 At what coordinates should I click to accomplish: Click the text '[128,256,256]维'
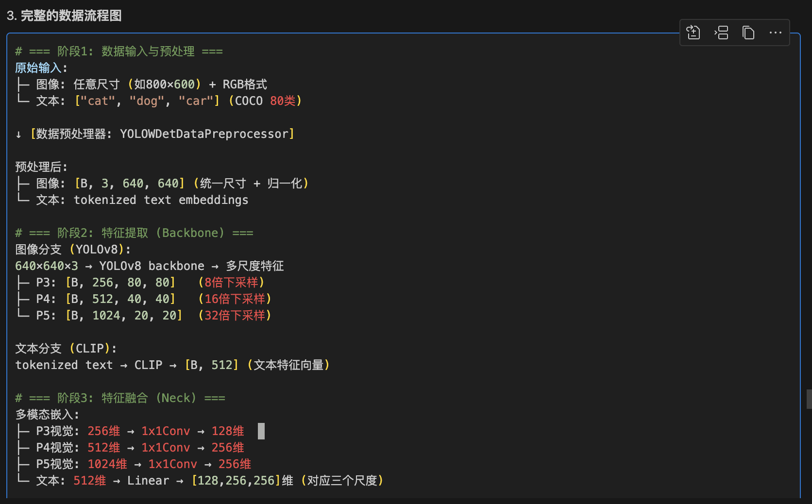tap(242, 481)
